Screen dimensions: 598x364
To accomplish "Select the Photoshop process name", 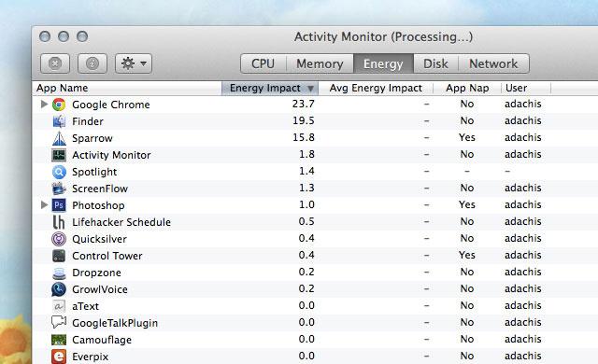I will [98, 205].
